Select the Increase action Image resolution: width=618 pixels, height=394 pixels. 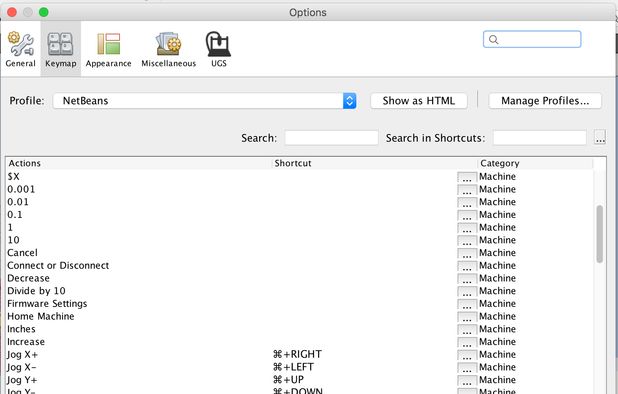tap(26, 342)
